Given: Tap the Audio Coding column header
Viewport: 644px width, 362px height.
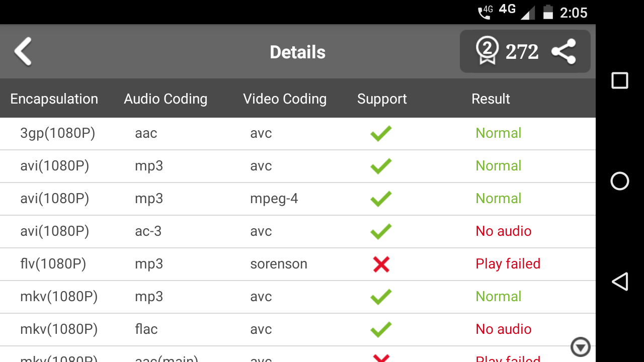Looking at the screenshot, I should point(166,99).
